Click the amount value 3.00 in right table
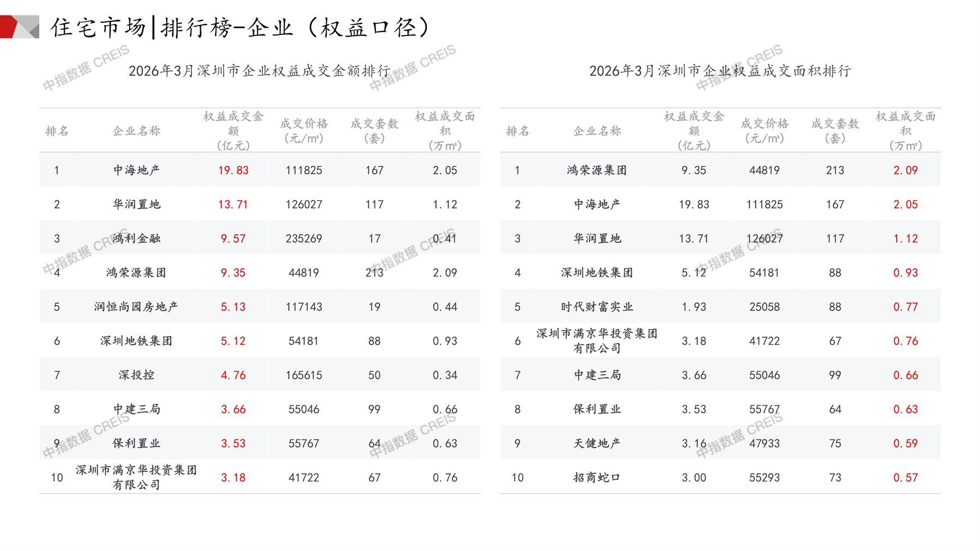 click(694, 477)
